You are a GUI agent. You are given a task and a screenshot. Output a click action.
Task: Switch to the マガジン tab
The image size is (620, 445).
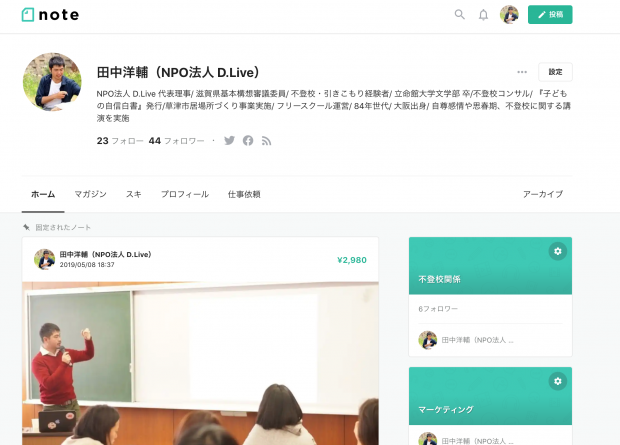click(x=91, y=194)
